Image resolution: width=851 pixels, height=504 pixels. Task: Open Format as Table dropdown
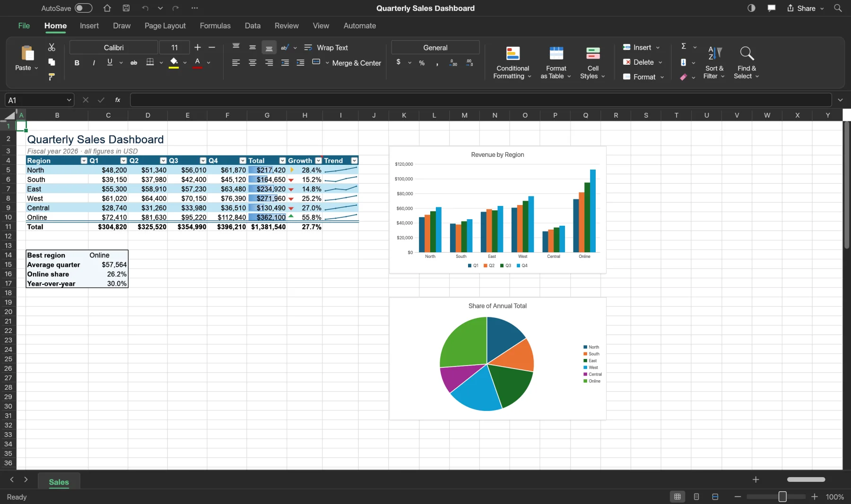pyautogui.click(x=556, y=63)
